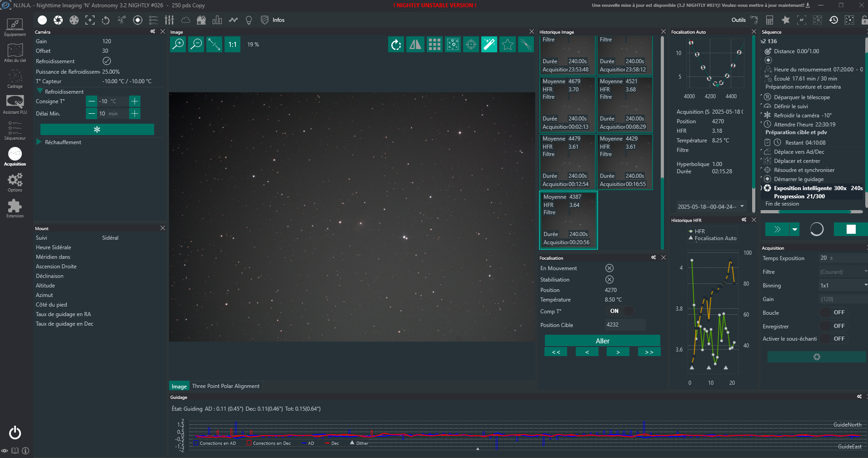Open the Atlas du ciel sidebar section
This screenshot has height=458, width=868.
15,53
